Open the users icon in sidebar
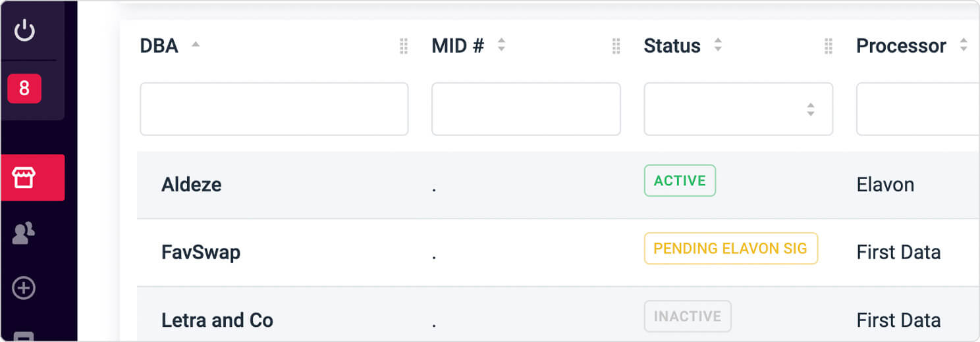 pos(24,233)
